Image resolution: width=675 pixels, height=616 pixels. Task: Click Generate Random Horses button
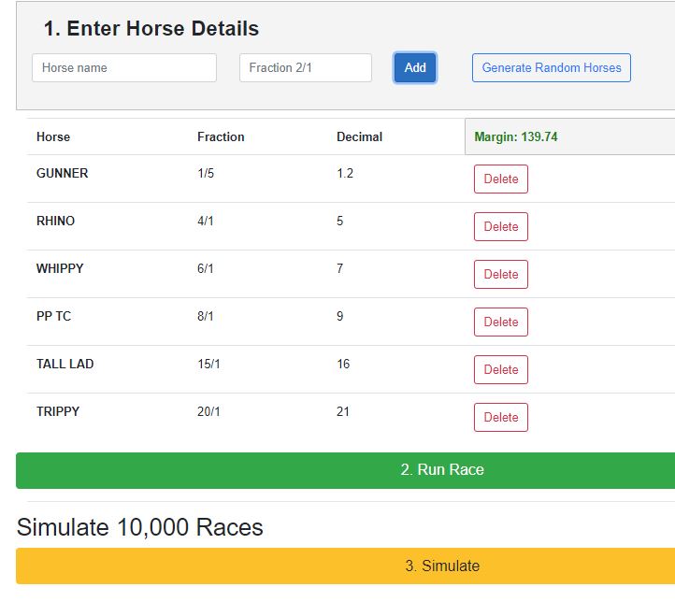pyautogui.click(x=552, y=67)
